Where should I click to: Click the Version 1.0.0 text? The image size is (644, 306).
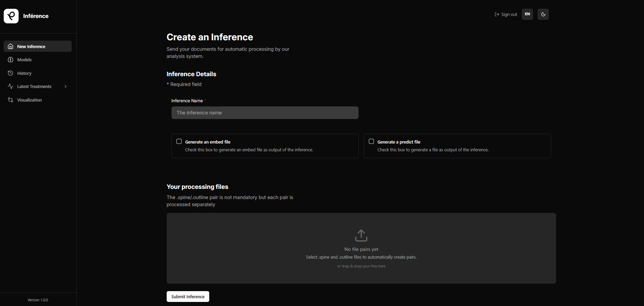click(x=38, y=300)
